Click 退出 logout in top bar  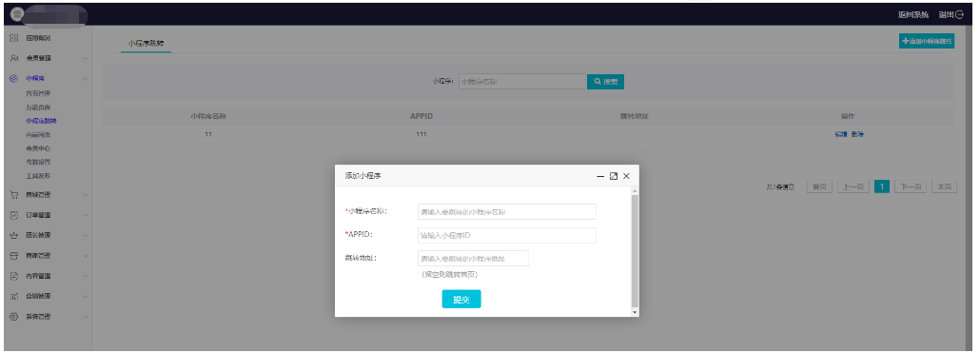click(951, 15)
